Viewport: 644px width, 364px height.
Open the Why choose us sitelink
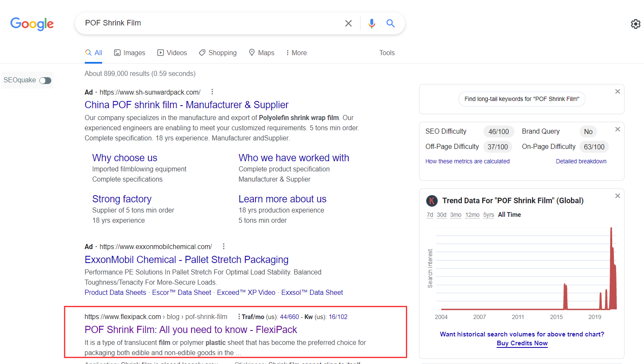coord(125,158)
